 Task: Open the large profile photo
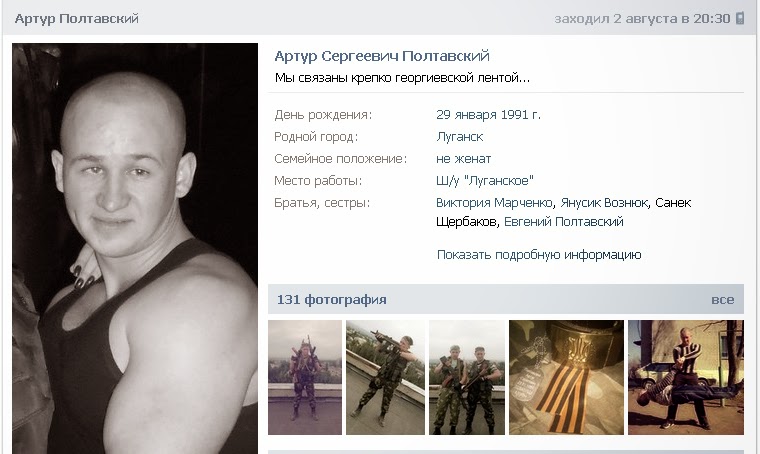coord(135,249)
